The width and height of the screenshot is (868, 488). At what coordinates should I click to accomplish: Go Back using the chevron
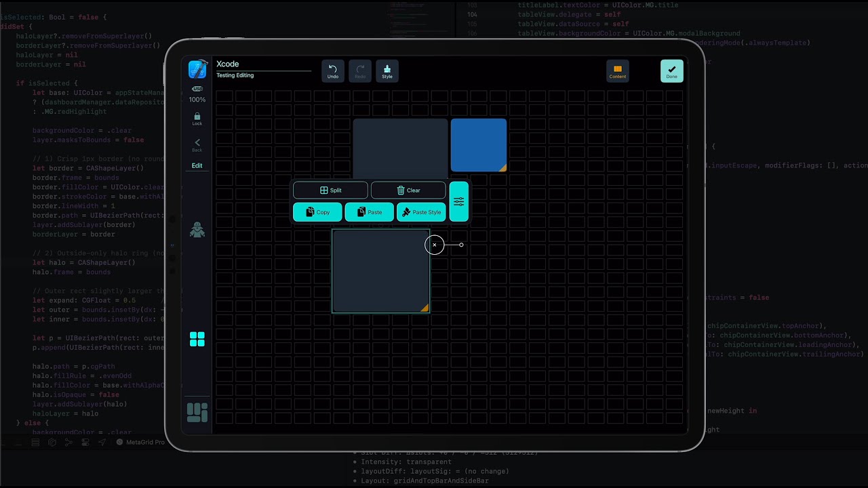click(x=197, y=144)
